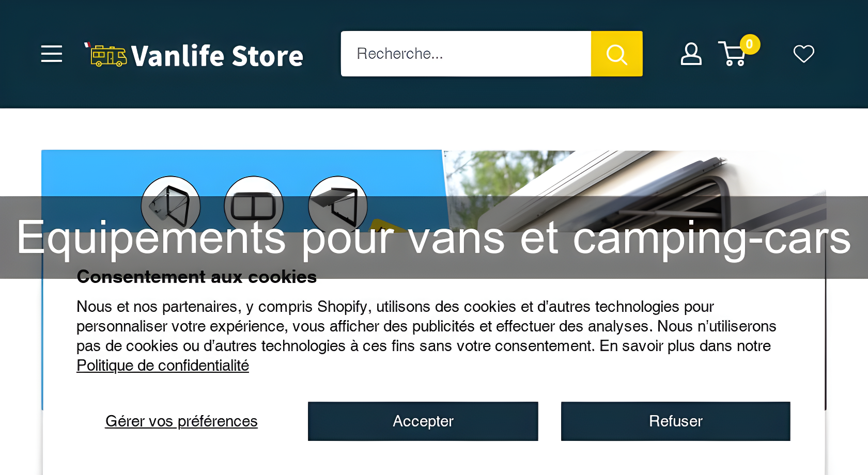Image resolution: width=868 pixels, height=475 pixels.
Task: Open Gérer vos préférences
Action: (x=181, y=421)
